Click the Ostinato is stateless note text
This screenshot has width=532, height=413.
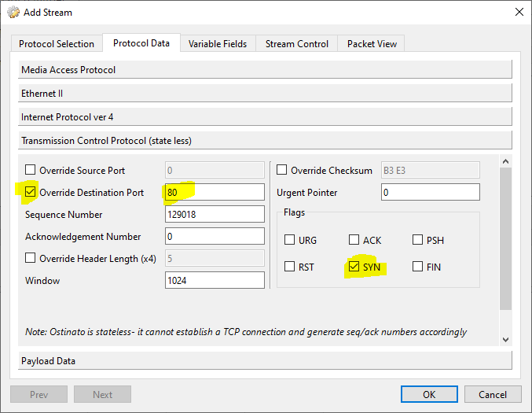pos(246,332)
